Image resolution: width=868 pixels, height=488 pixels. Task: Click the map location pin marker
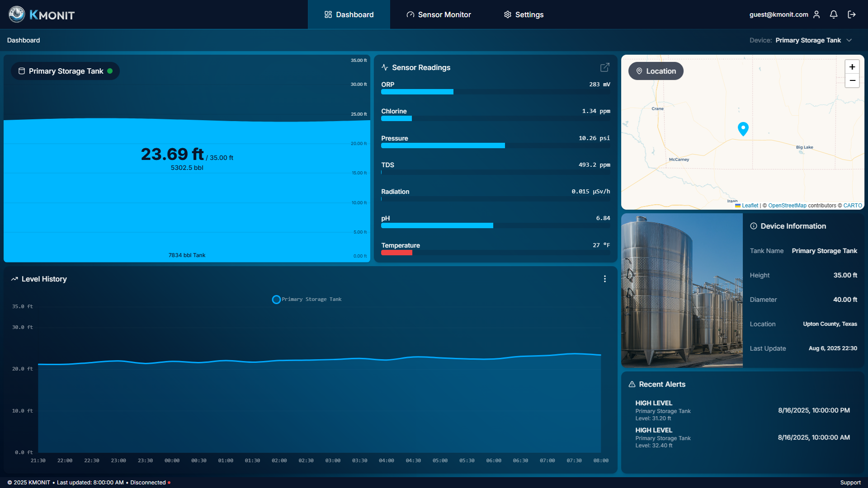[743, 128]
